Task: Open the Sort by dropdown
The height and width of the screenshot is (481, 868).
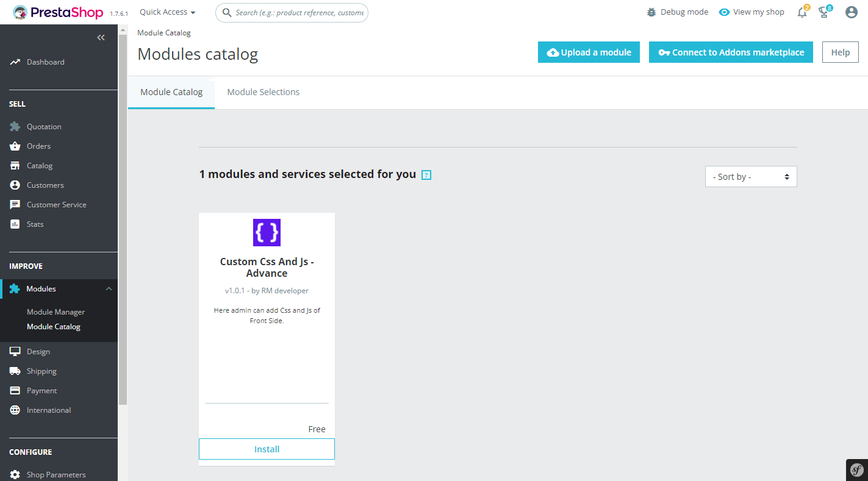Action: tap(751, 177)
